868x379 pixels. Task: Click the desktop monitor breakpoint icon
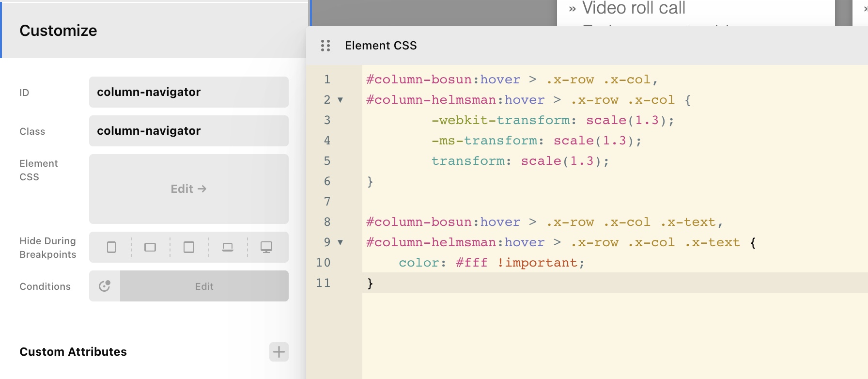[266, 247]
